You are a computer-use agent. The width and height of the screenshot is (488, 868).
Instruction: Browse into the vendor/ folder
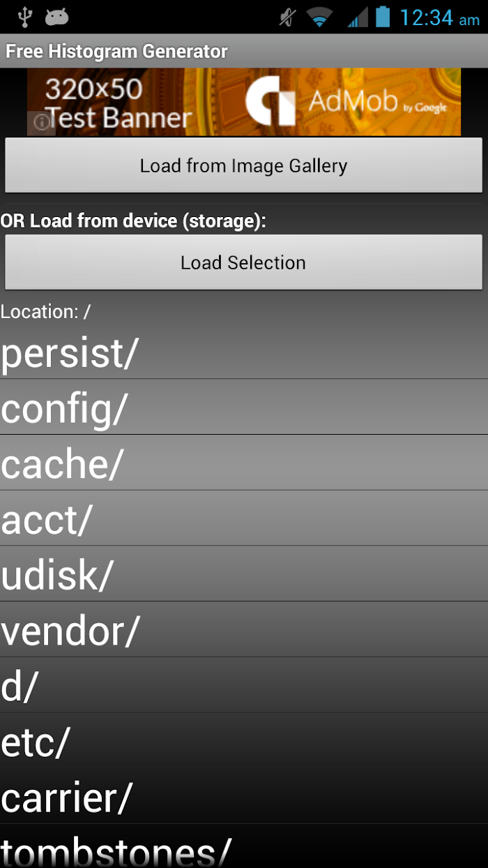[x=244, y=629]
